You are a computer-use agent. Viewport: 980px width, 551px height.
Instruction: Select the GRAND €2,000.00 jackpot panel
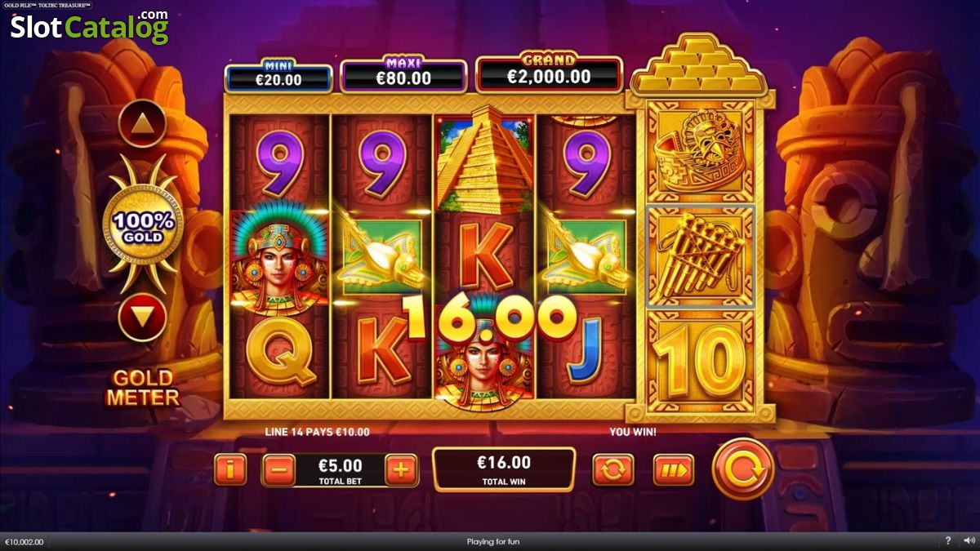549,73
